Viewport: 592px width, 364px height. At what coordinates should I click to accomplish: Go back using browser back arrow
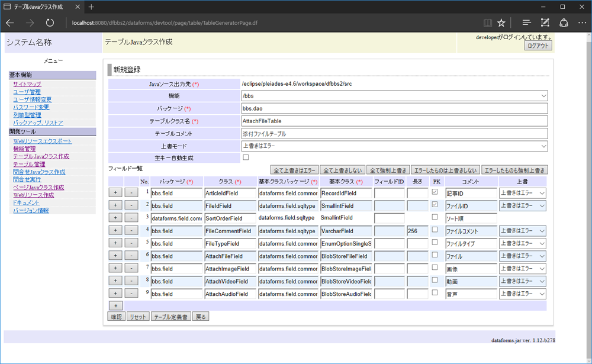(10, 23)
